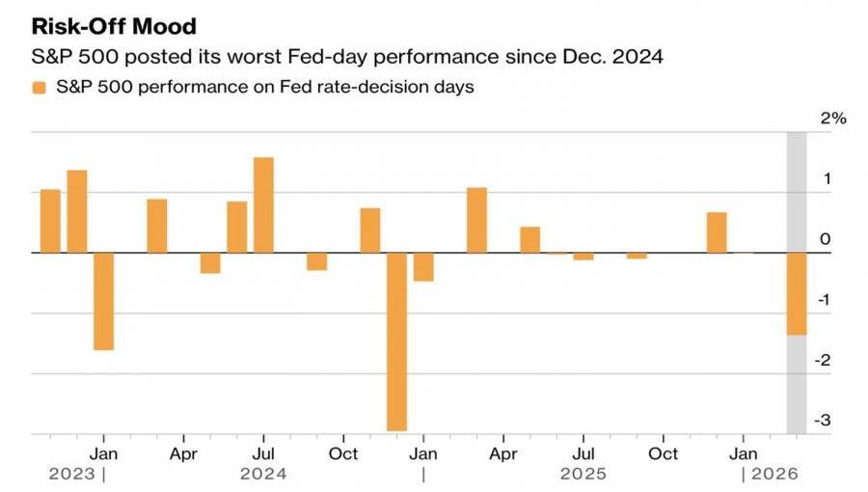This screenshot has width=868, height=492.
Task: Click the 2024 year label
Action: tap(263, 474)
